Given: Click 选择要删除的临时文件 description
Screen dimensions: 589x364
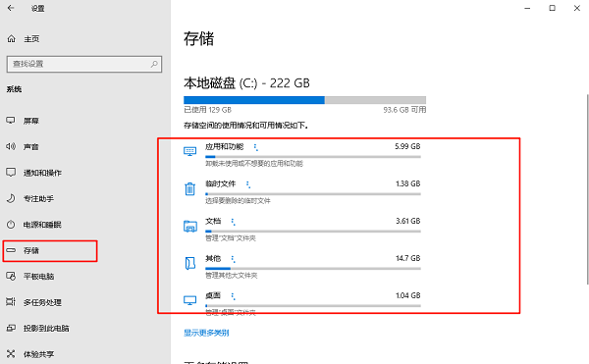Looking at the screenshot, I should (238, 201).
